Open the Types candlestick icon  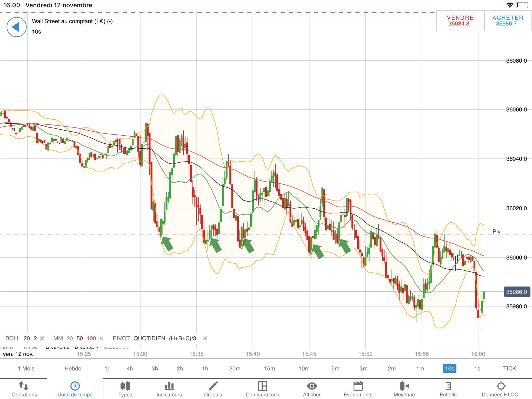pos(125,386)
